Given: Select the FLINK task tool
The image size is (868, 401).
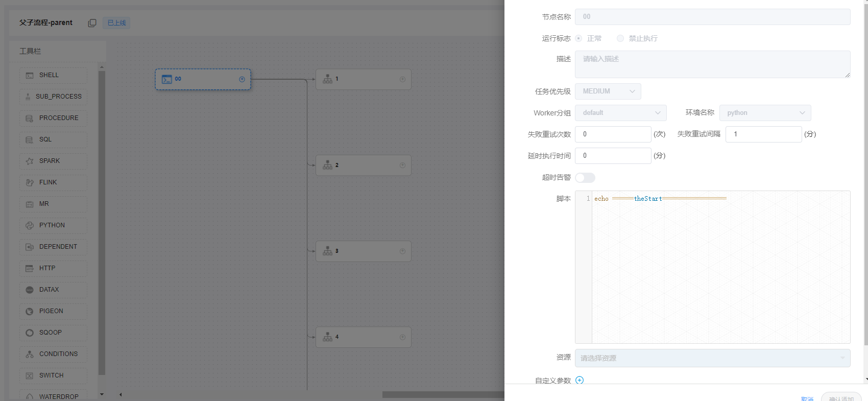Looking at the screenshot, I should pos(53,182).
